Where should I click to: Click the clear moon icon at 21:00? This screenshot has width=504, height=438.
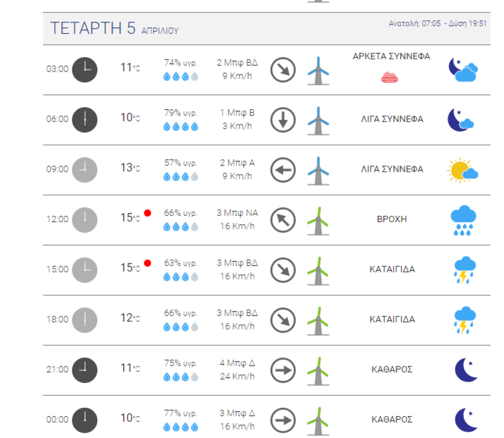466,370
